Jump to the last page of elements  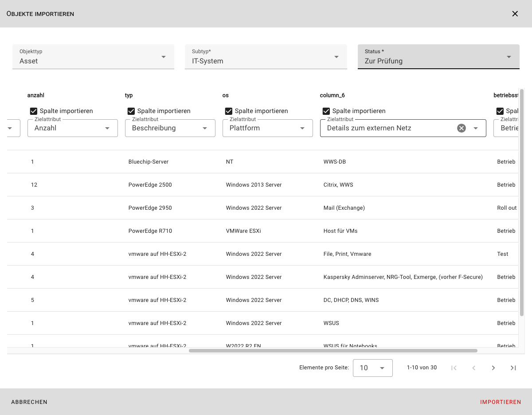tap(513, 368)
